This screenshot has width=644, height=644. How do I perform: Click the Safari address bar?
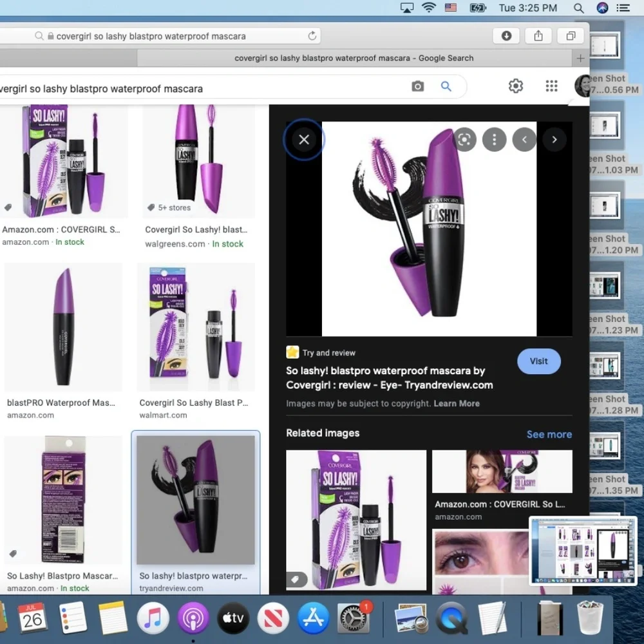160,36
